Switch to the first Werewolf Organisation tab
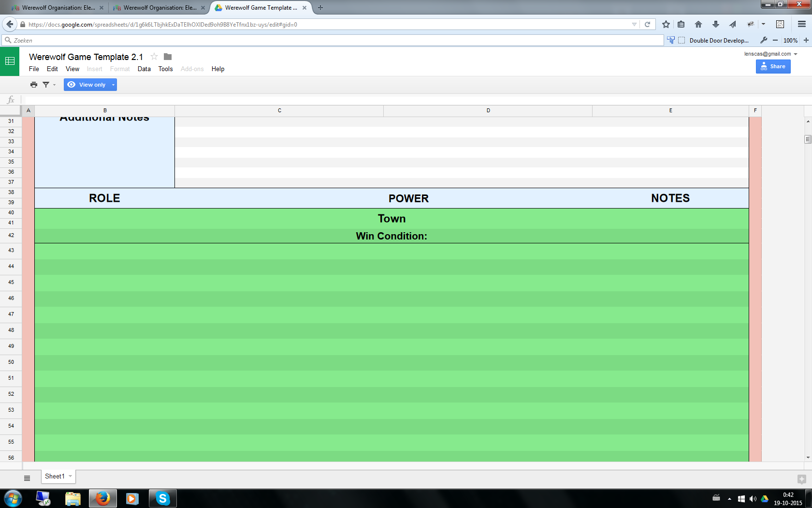 pos(58,8)
